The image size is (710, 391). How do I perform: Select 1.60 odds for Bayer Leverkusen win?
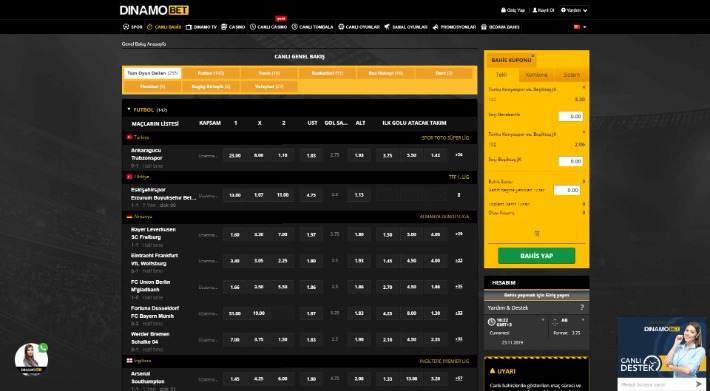click(x=235, y=234)
